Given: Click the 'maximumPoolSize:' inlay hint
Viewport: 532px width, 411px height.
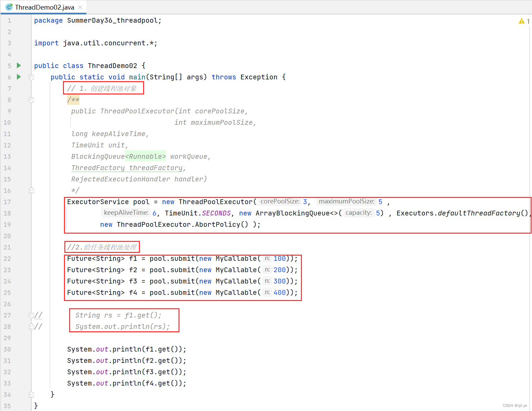Looking at the screenshot, I should coord(346,201).
